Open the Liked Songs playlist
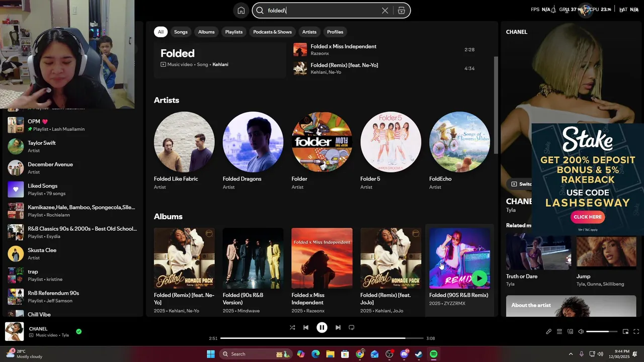Screen dimensions: 644x362 [72, 190]
